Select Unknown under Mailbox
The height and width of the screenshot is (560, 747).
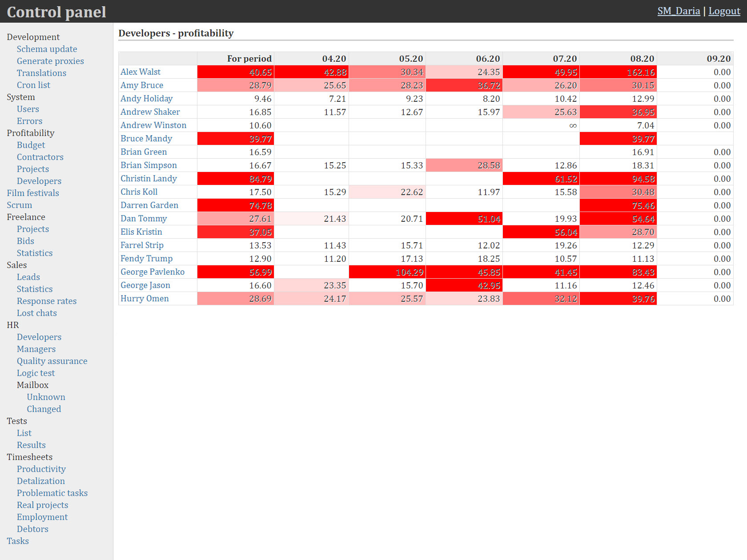tap(46, 397)
